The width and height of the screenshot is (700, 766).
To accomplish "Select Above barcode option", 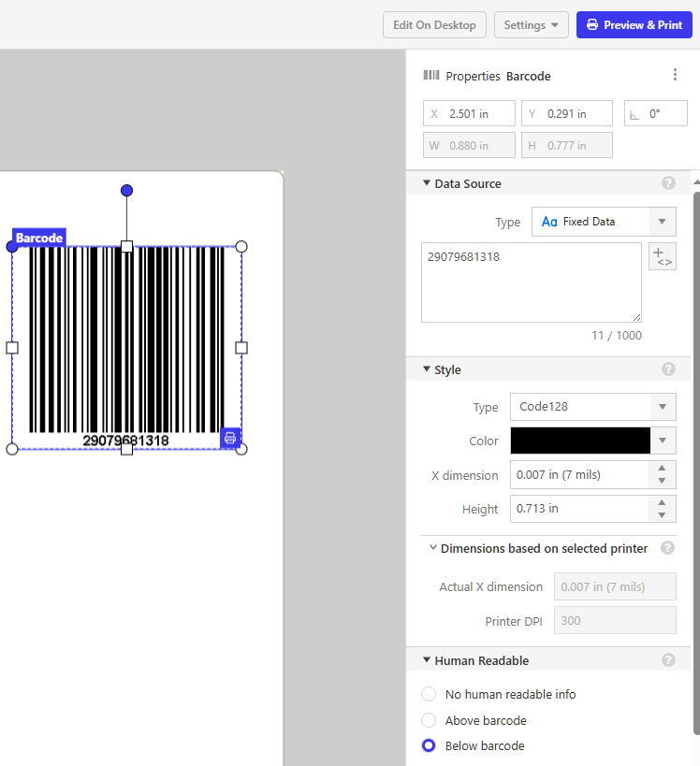I will point(429,720).
